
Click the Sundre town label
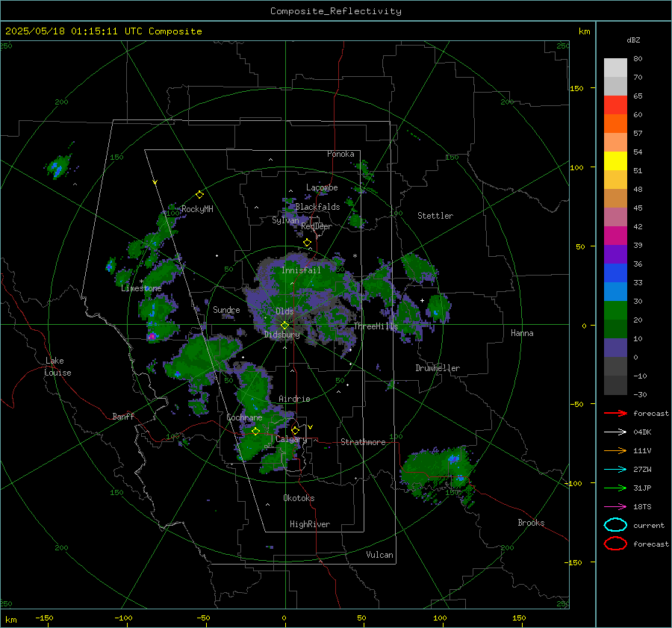[226, 309]
